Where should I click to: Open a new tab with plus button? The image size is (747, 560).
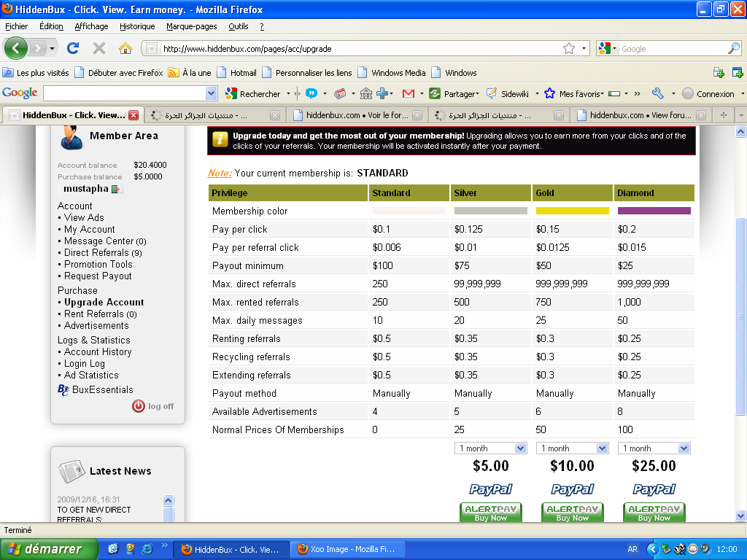(723, 114)
